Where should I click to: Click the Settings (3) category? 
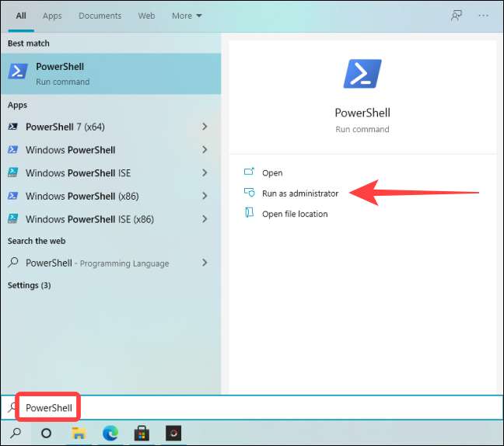tap(30, 285)
